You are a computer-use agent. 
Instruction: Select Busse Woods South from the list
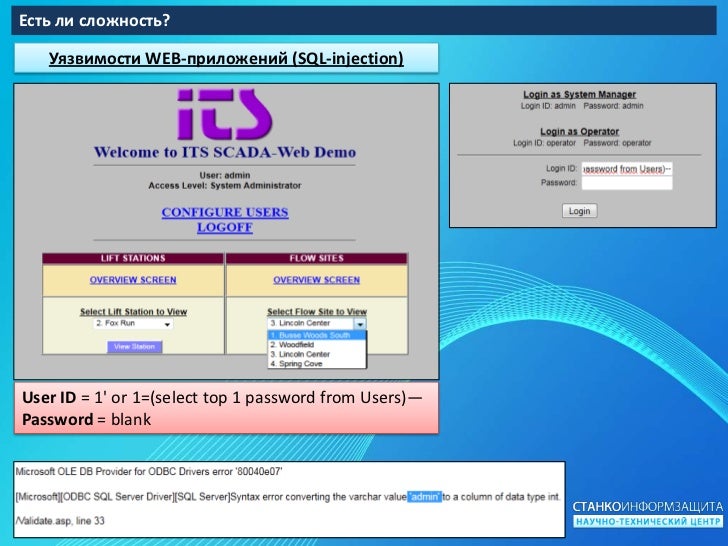tap(317, 335)
